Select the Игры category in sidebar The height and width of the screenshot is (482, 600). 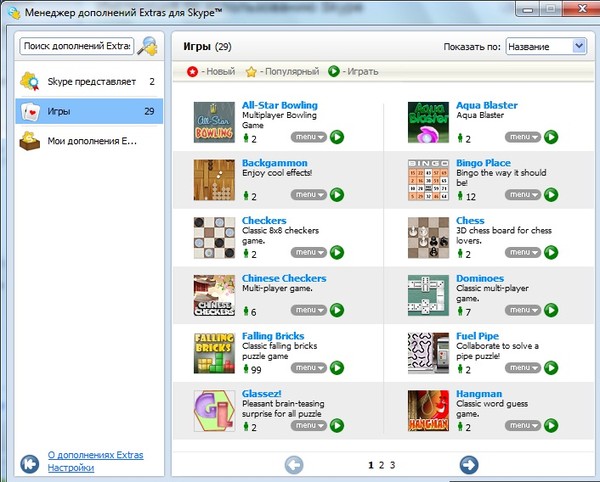pyautogui.click(x=89, y=111)
